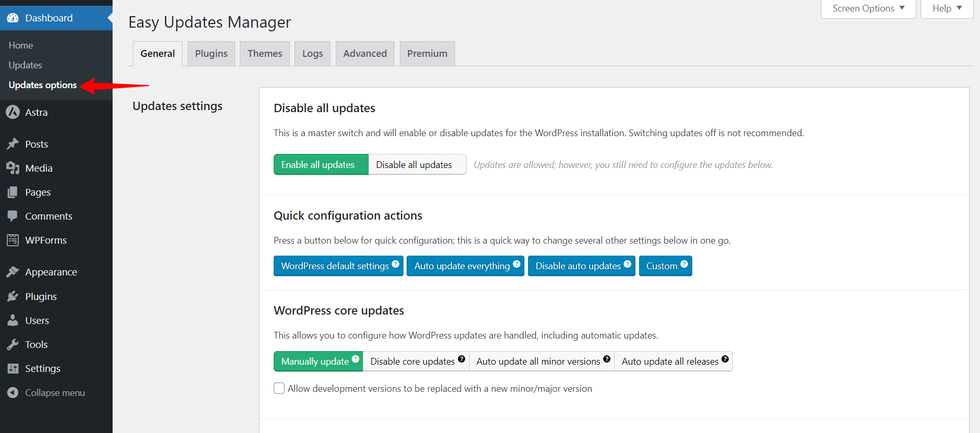Click the Settings sliders icon
This screenshot has width=980, height=433.
pyautogui.click(x=13, y=368)
